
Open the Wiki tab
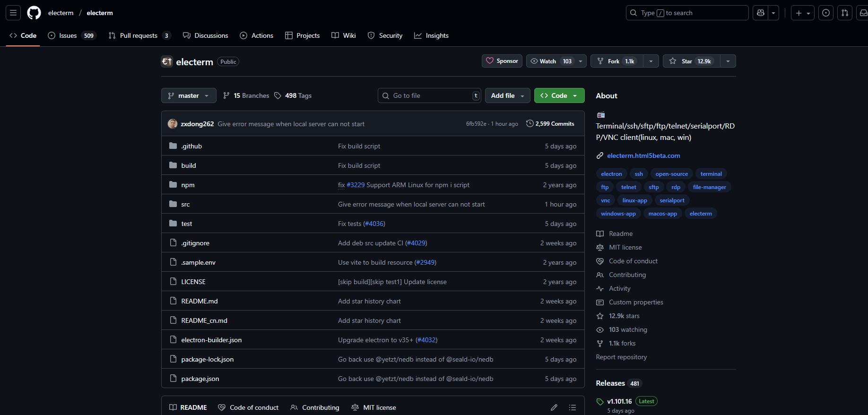[344, 35]
